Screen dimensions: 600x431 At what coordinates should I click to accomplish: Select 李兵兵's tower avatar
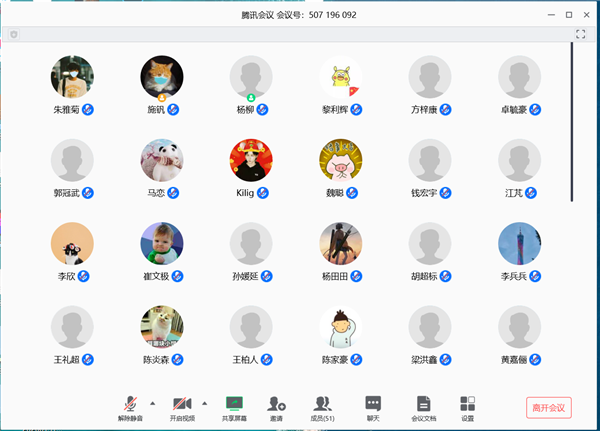[520, 243]
